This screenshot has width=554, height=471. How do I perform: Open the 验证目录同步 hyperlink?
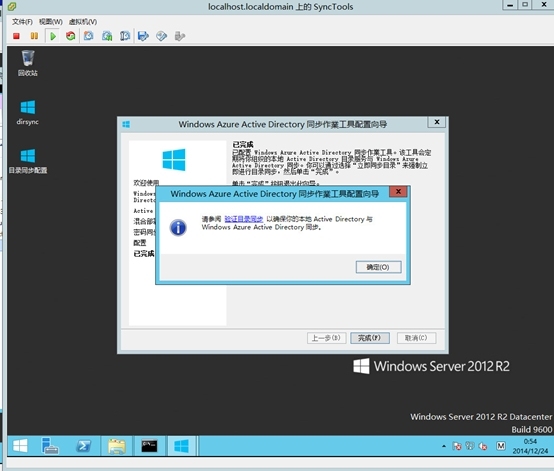pyautogui.click(x=244, y=219)
